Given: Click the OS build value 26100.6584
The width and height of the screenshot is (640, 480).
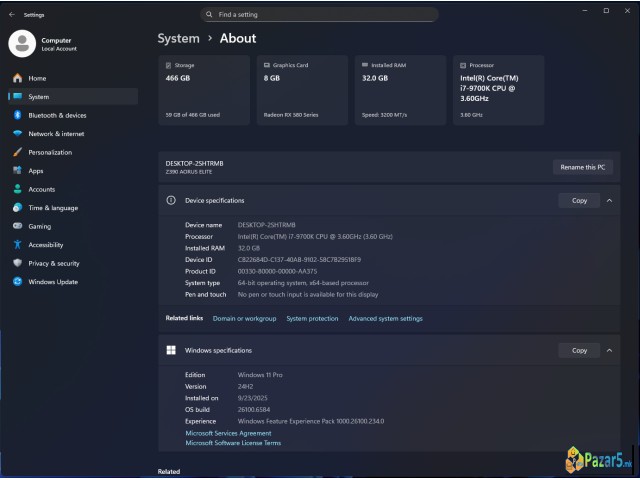Looking at the screenshot, I should click(x=253, y=409).
